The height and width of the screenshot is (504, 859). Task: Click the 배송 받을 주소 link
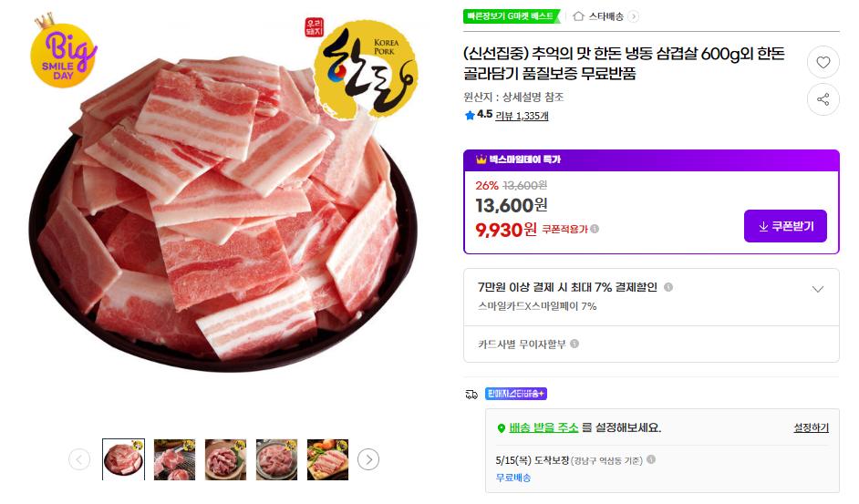(543, 427)
